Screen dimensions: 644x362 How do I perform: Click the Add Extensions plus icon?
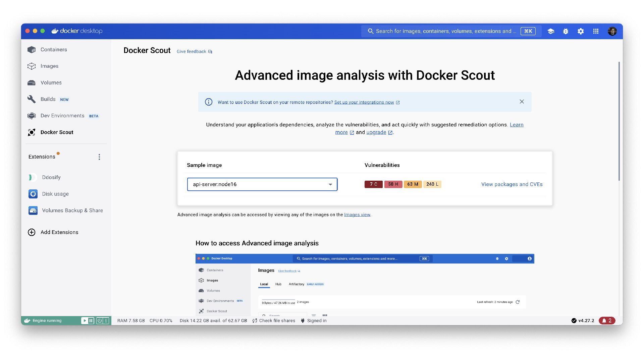pos(32,232)
